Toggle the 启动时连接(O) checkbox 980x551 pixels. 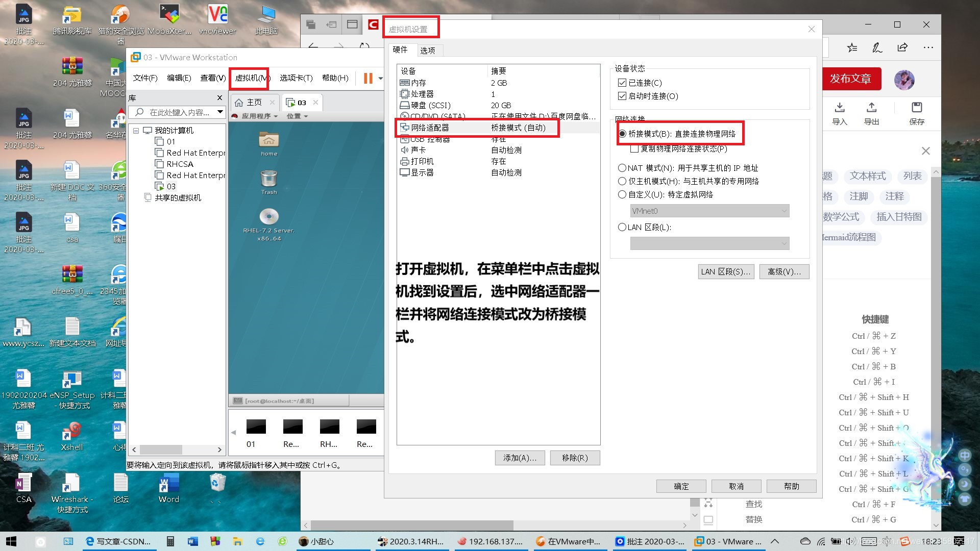click(622, 96)
